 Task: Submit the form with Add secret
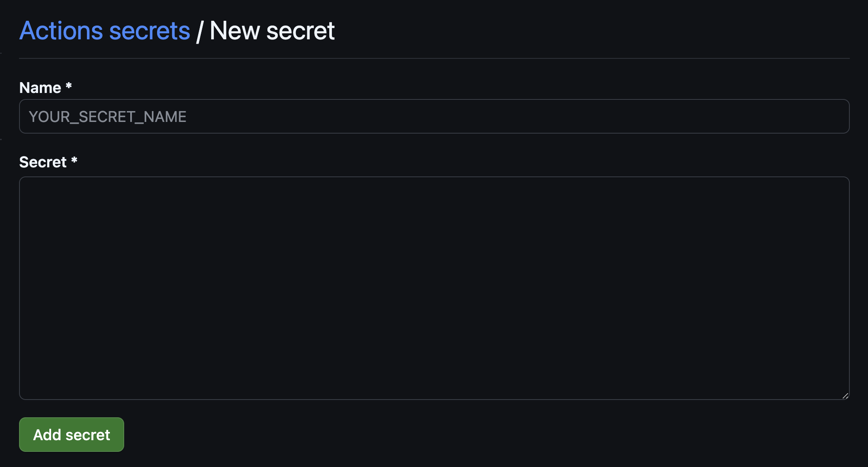71,435
